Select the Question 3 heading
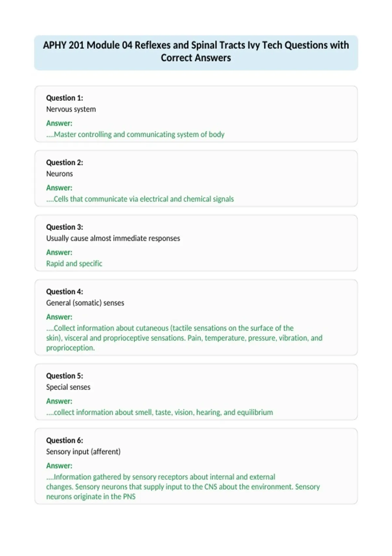 (65, 227)
